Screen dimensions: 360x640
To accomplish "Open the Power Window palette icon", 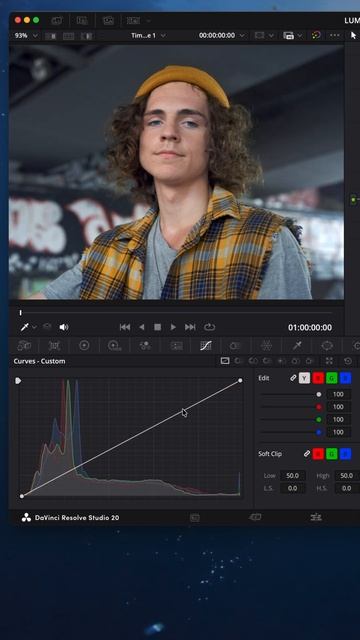I will click(x=327, y=345).
